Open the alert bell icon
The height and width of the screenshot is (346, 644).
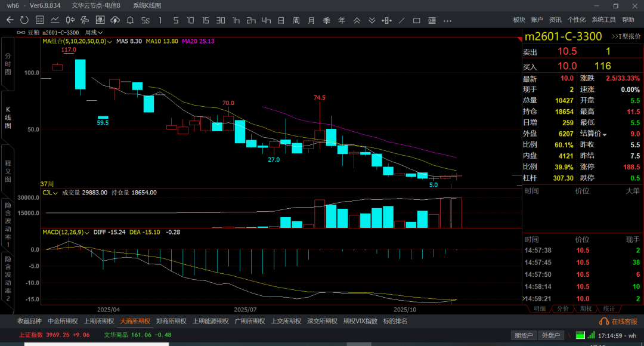pos(131,20)
